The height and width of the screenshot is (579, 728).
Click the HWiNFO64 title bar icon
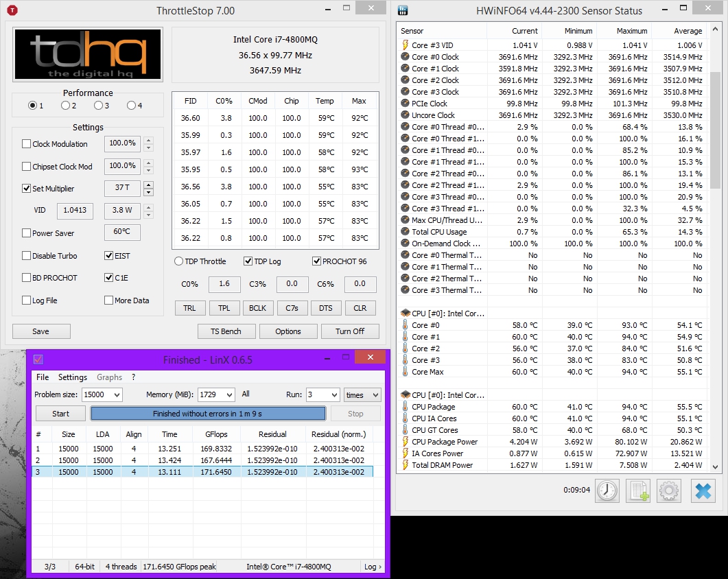coord(403,10)
